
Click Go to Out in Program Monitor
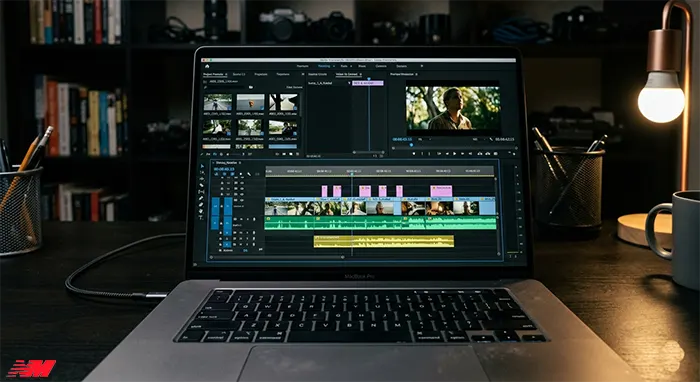pos(470,154)
